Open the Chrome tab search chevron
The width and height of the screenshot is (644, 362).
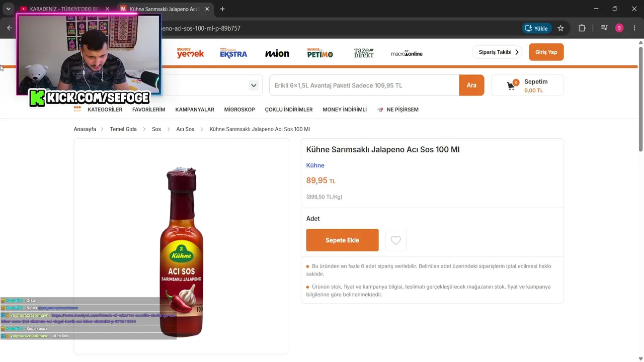(x=8, y=9)
